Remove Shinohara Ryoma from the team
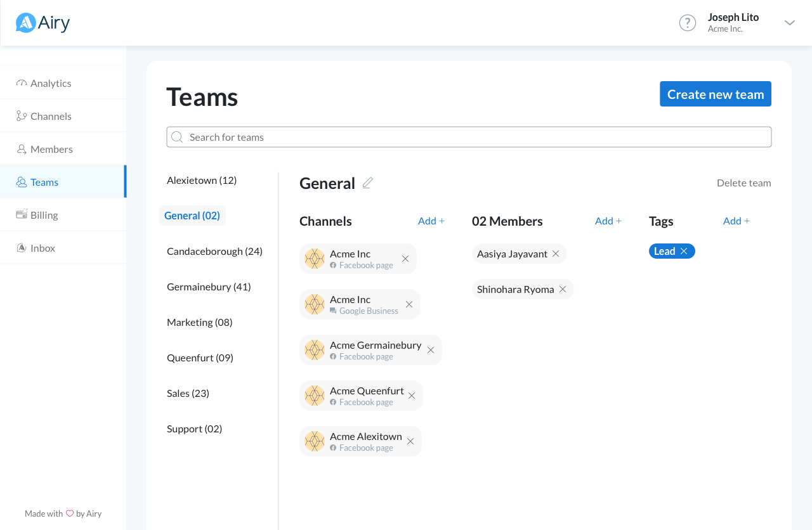This screenshot has height=530, width=812. pyautogui.click(x=563, y=289)
